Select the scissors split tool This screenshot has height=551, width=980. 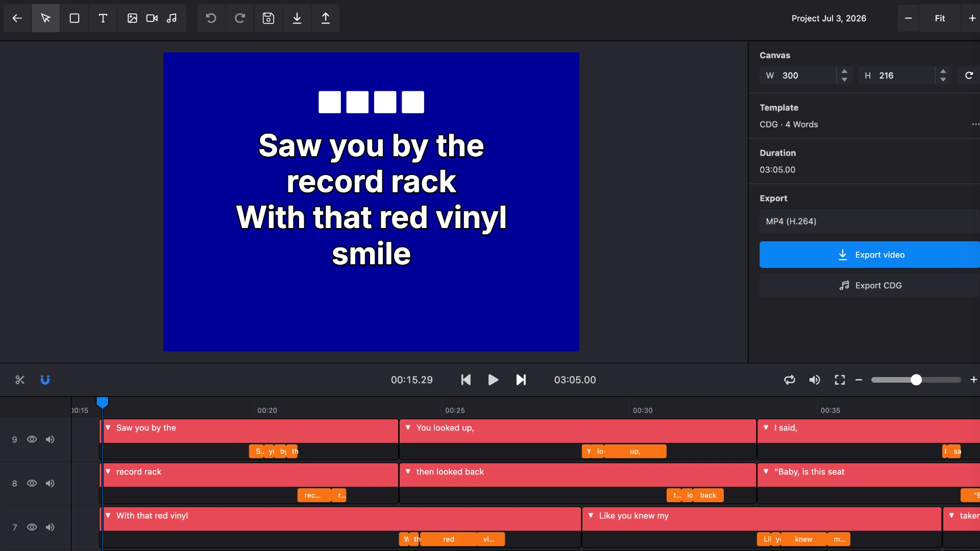20,380
